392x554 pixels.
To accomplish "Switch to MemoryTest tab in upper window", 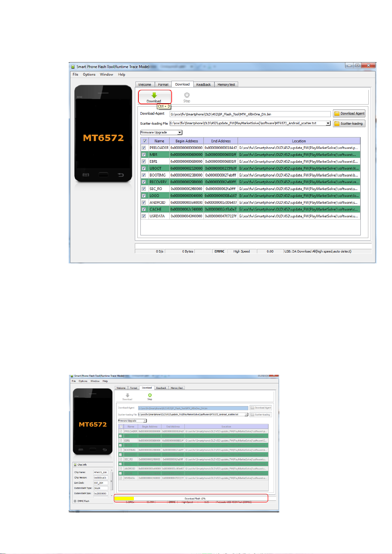I will (x=226, y=84).
